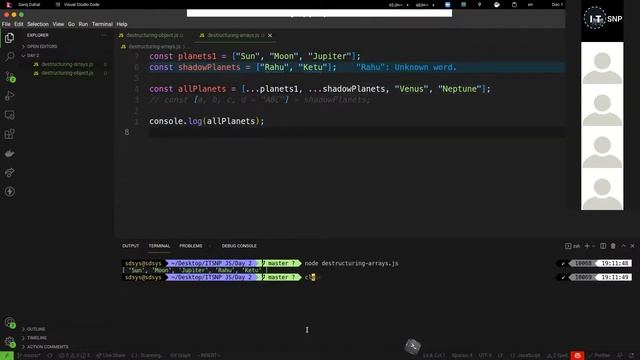640x360 pixels.
Task: Expand the OPEN EDITORS section
Action: click(x=42, y=47)
